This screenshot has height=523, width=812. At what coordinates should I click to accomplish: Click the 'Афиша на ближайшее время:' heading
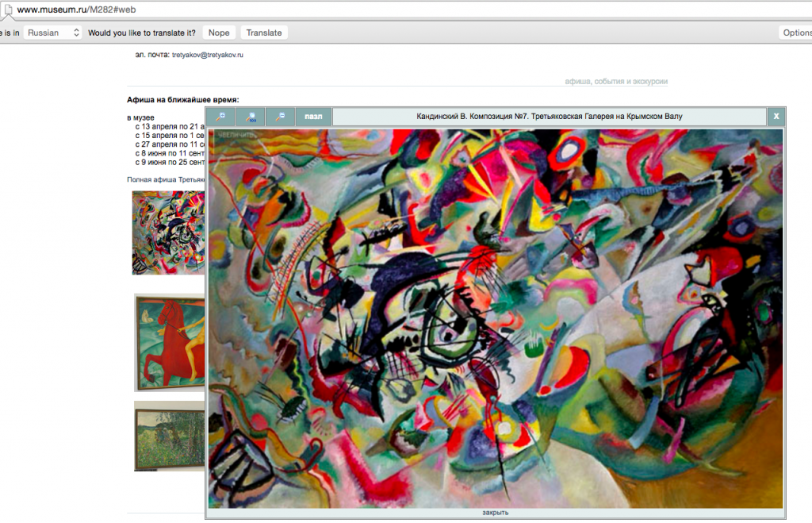click(183, 100)
